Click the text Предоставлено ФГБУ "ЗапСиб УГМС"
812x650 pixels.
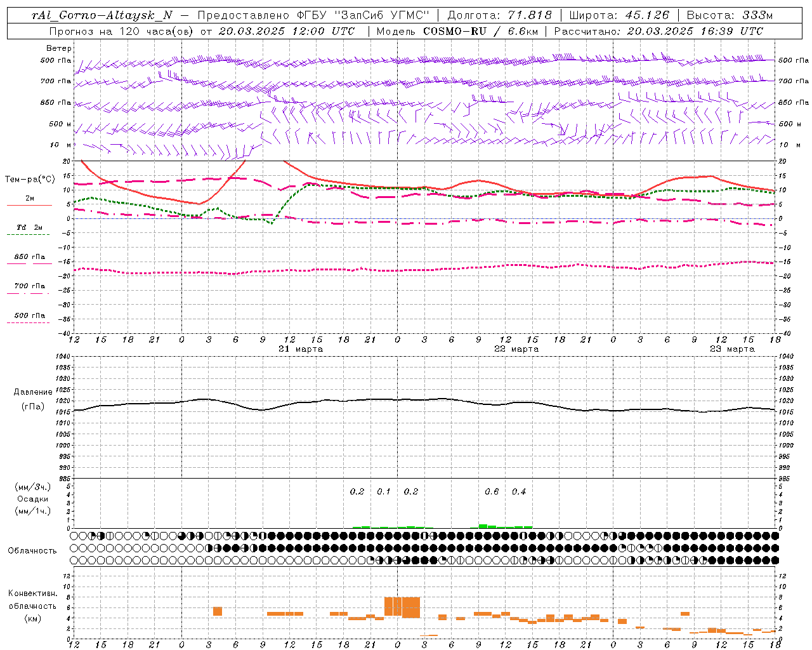coord(314,15)
